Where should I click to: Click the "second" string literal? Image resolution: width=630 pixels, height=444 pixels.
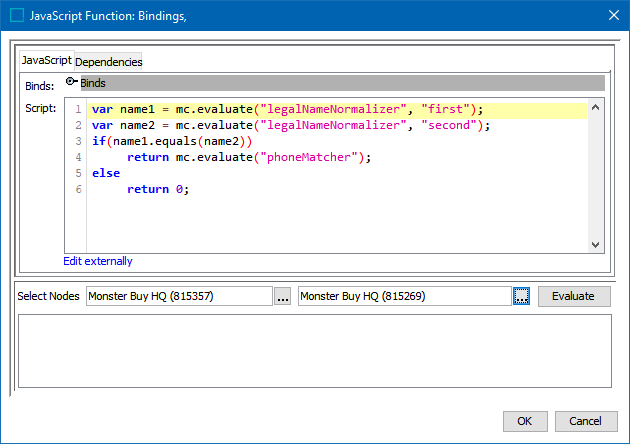(449, 125)
